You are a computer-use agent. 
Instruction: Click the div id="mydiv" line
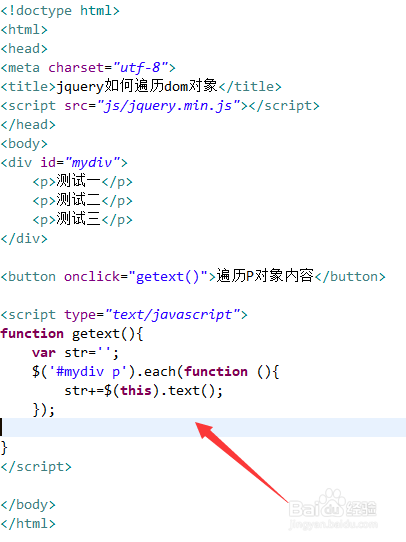coord(64,163)
